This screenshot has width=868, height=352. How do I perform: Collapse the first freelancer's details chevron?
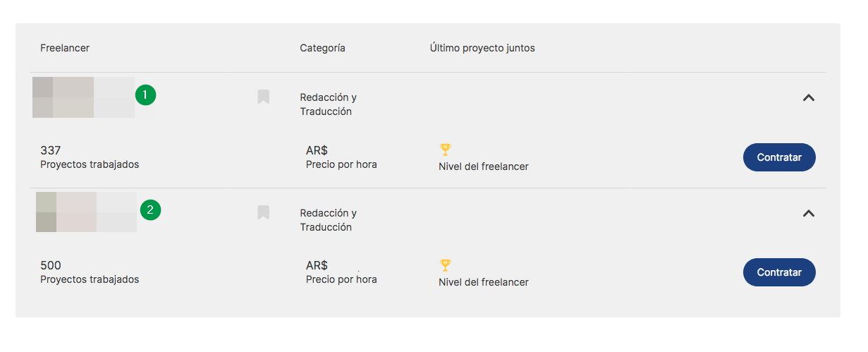(x=809, y=98)
